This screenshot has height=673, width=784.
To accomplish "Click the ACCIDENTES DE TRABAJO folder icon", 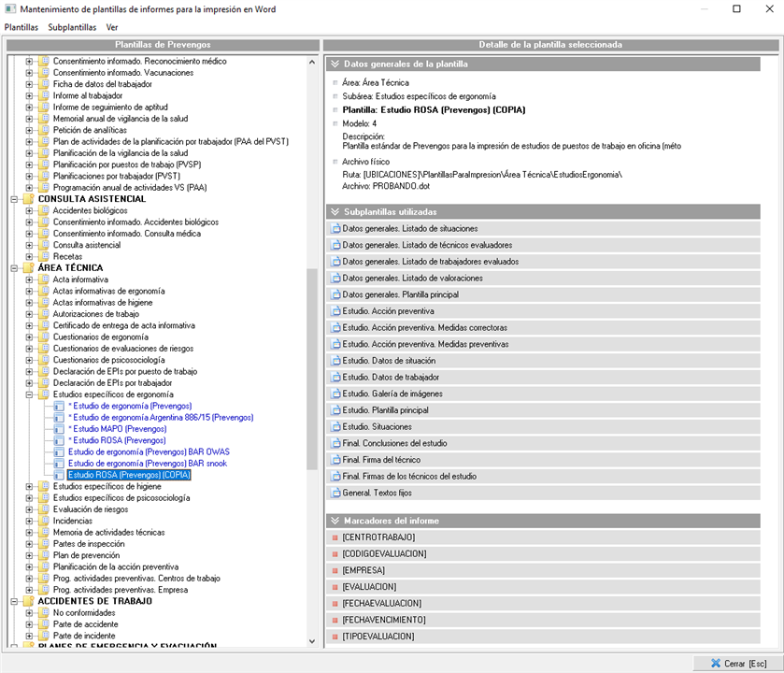I will (x=27, y=601).
